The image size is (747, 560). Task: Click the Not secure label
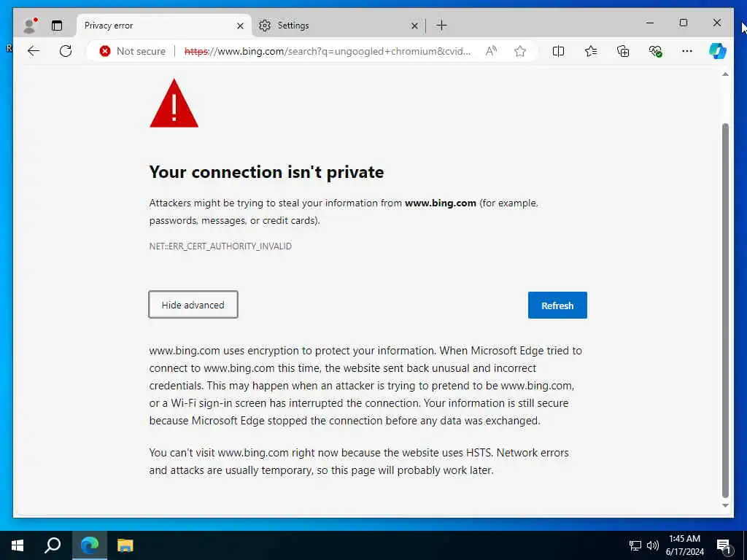141,51
